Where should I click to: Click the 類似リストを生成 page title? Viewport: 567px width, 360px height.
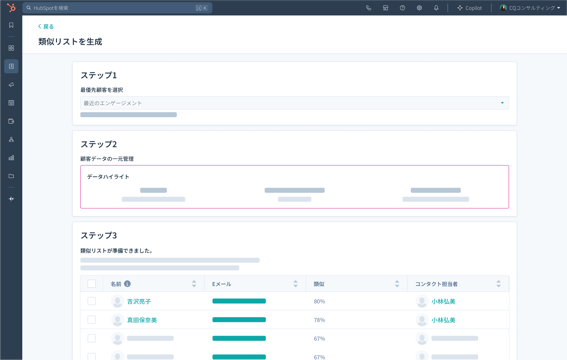pyautogui.click(x=70, y=42)
